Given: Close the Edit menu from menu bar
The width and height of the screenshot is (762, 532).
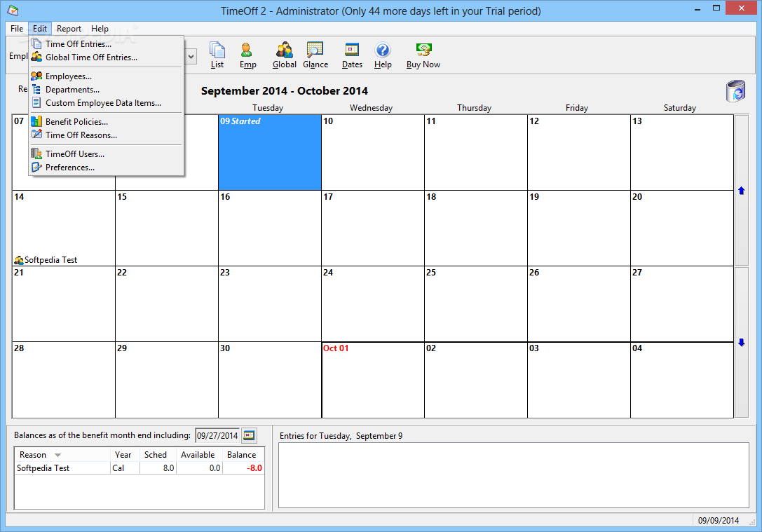Looking at the screenshot, I should click(40, 29).
